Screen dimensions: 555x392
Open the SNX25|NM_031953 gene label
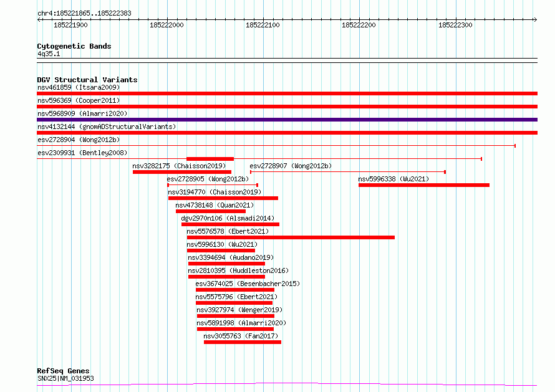tap(65, 378)
